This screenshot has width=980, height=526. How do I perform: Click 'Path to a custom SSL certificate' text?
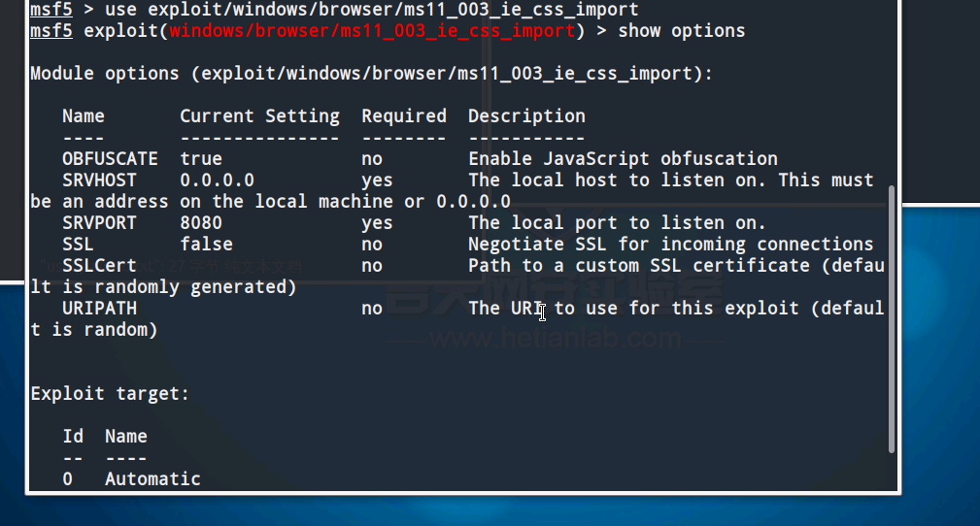click(x=639, y=266)
